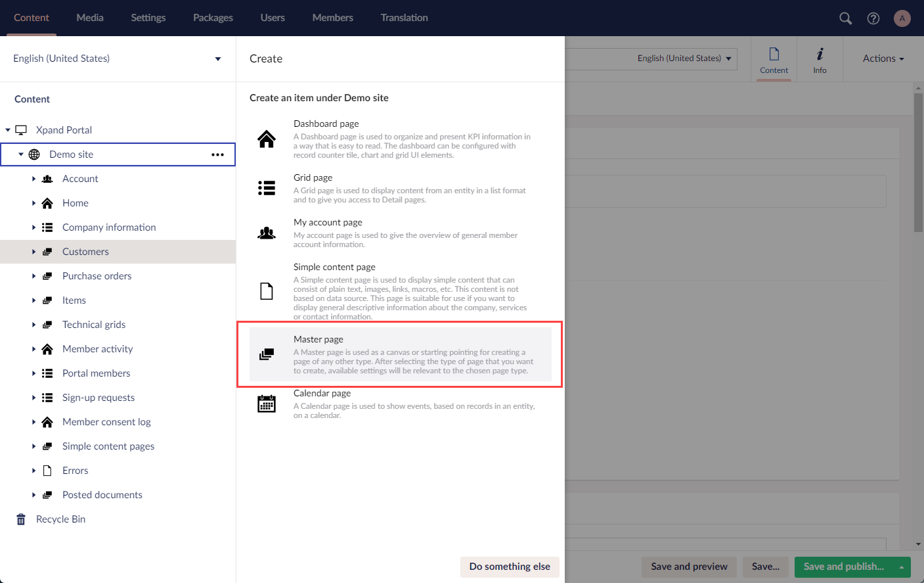This screenshot has height=583, width=924.
Task: Click the Xpand Portal monitor icon
Action: pyautogui.click(x=21, y=130)
